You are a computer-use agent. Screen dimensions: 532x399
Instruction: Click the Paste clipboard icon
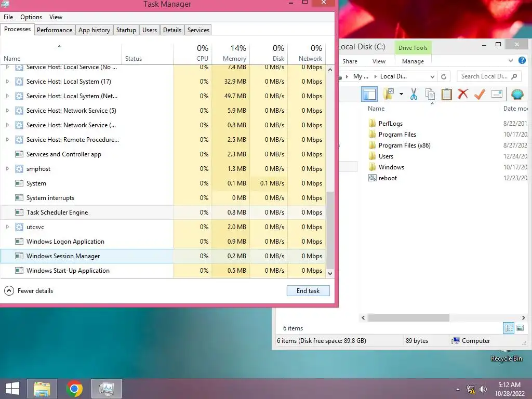tap(446, 94)
